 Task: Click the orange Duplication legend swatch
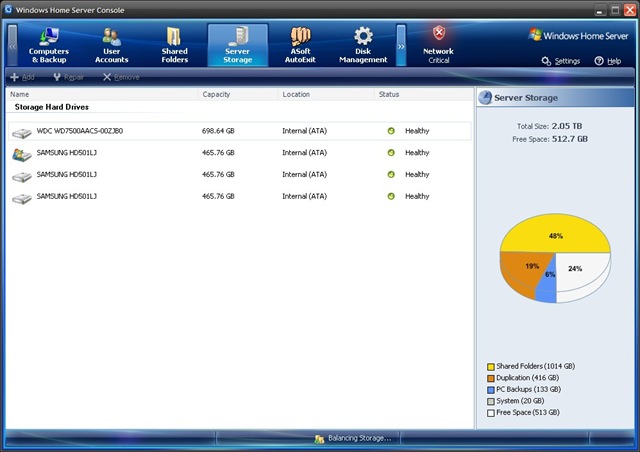coord(491,378)
